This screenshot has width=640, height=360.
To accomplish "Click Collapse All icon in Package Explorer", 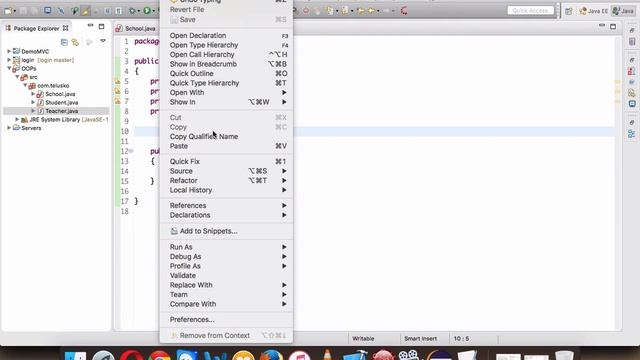I will pos(64,42).
